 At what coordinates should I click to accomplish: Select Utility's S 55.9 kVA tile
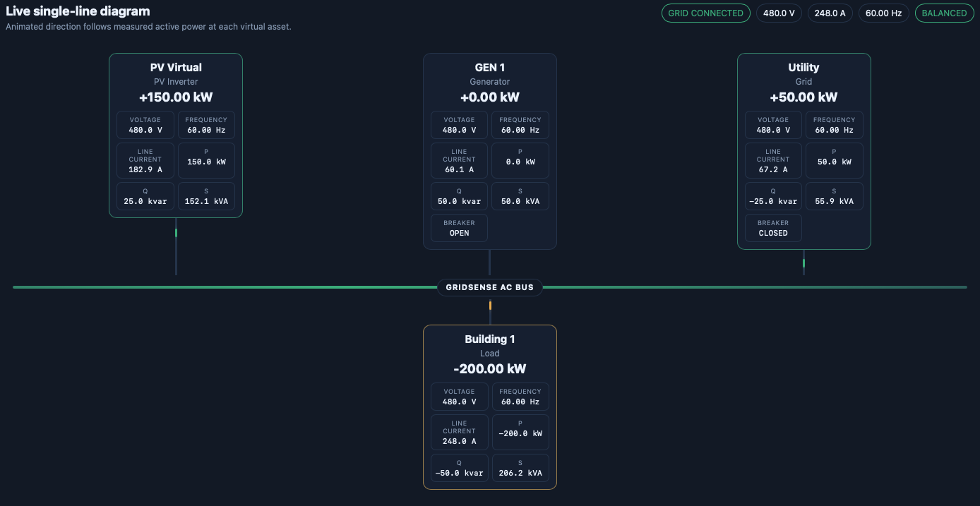point(835,196)
